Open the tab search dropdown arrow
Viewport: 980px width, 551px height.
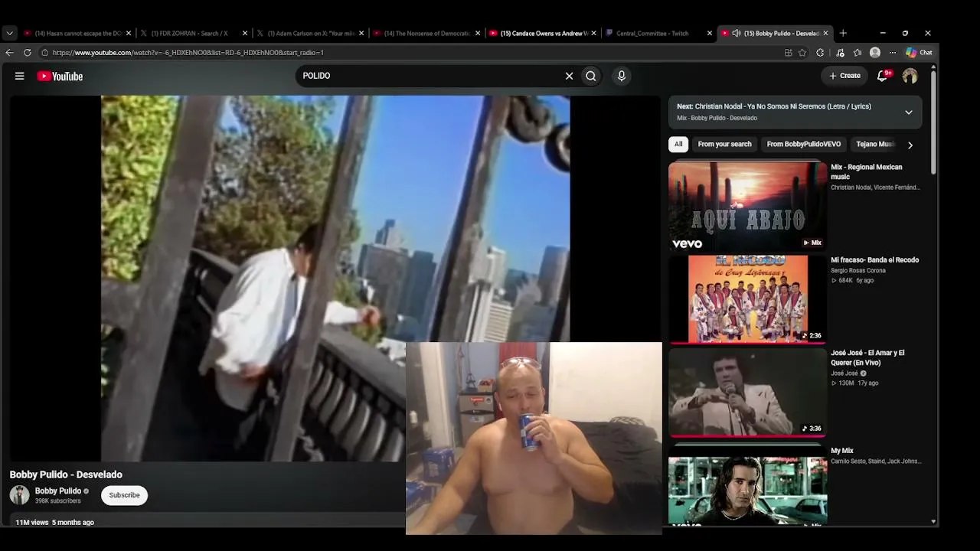click(x=9, y=33)
